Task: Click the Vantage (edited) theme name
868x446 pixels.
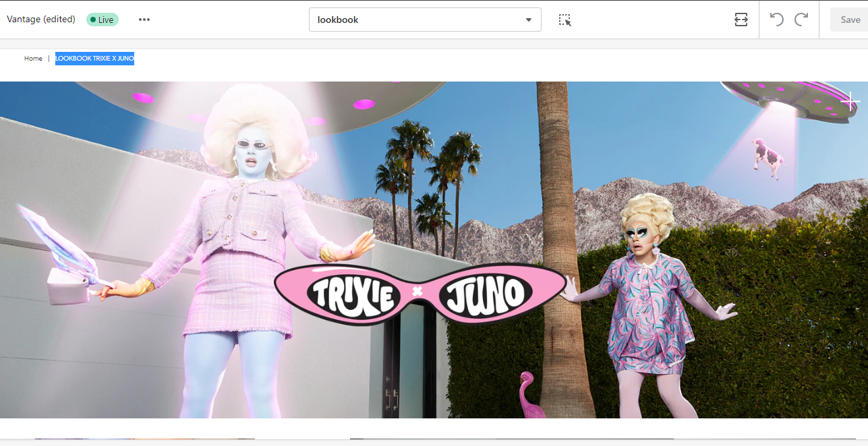Action: coord(41,20)
